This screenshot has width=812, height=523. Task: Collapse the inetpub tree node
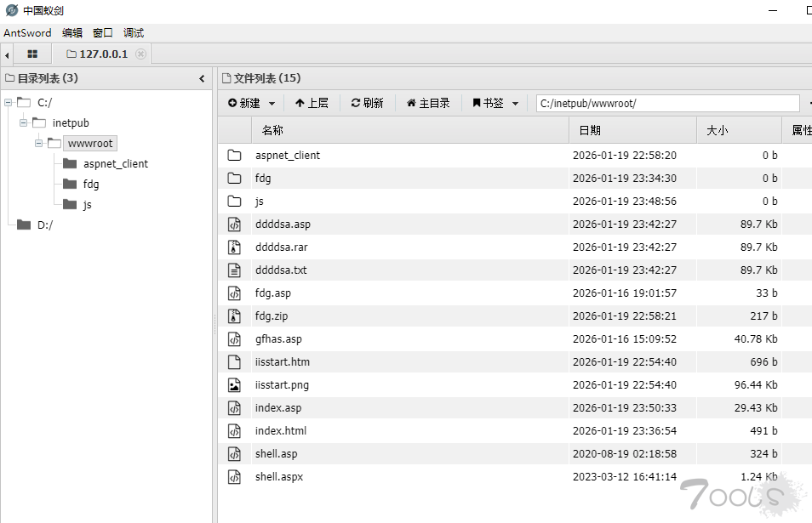(x=24, y=123)
